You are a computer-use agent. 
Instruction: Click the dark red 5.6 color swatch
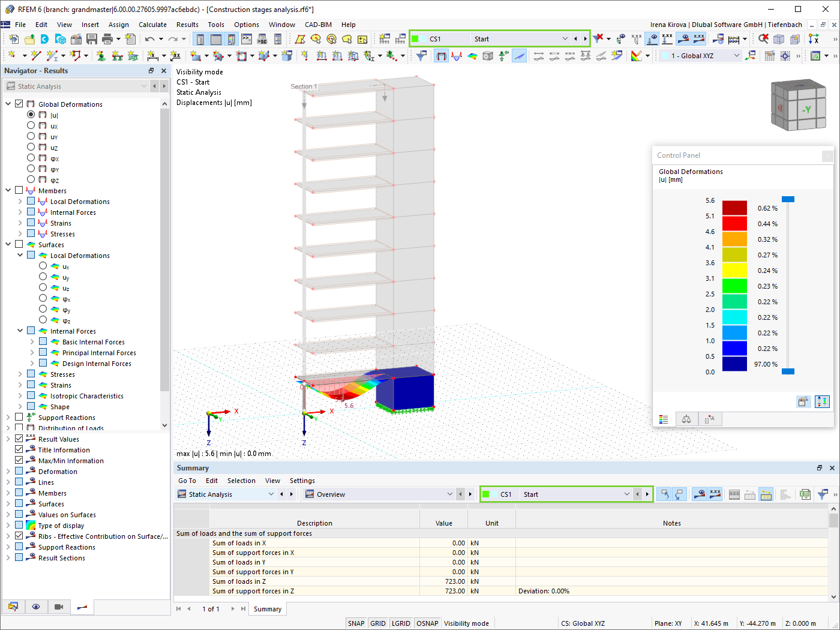click(x=734, y=208)
